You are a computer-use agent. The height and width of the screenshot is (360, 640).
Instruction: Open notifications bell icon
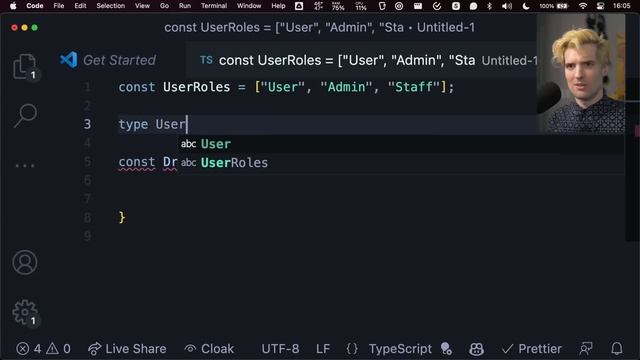(617, 349)
